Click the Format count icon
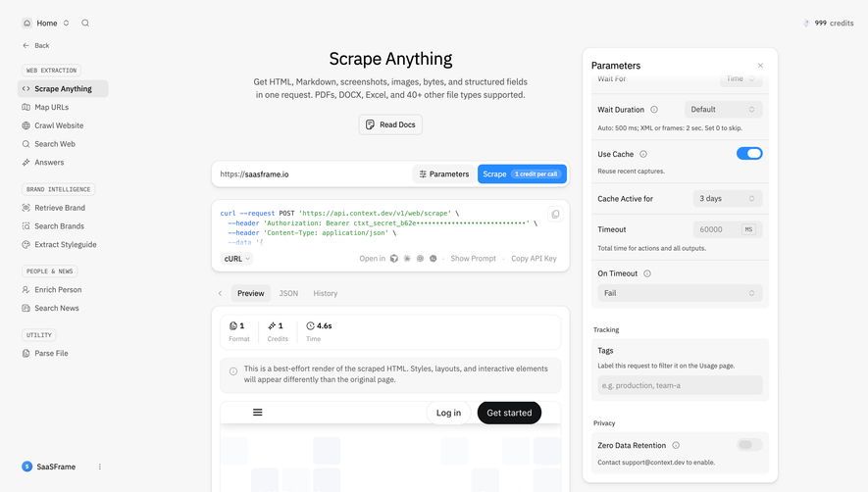Screen dimensions: 868x492 coord(233,326)
